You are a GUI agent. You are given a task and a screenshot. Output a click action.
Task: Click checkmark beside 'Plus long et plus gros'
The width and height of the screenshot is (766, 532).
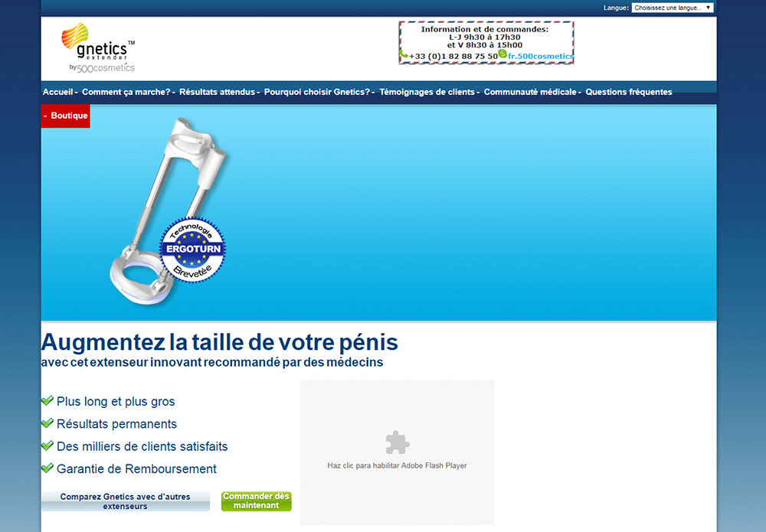pos(47,400)
